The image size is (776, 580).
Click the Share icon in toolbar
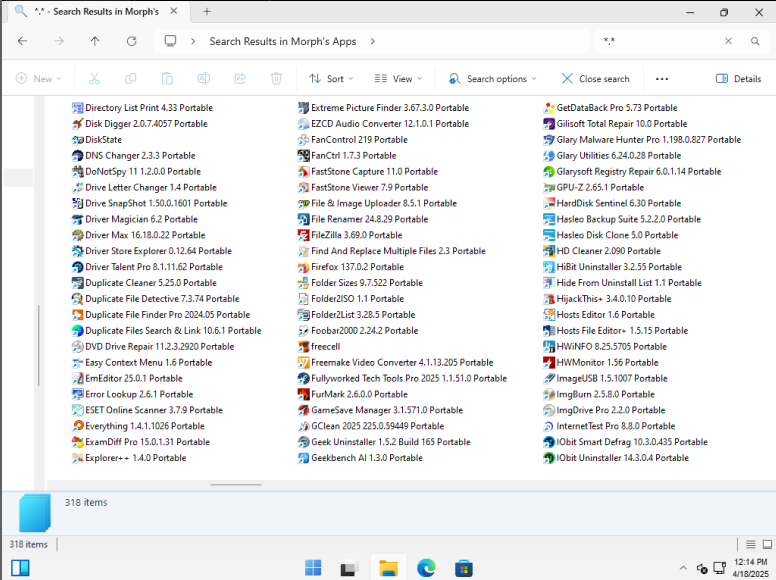point(240,79)
